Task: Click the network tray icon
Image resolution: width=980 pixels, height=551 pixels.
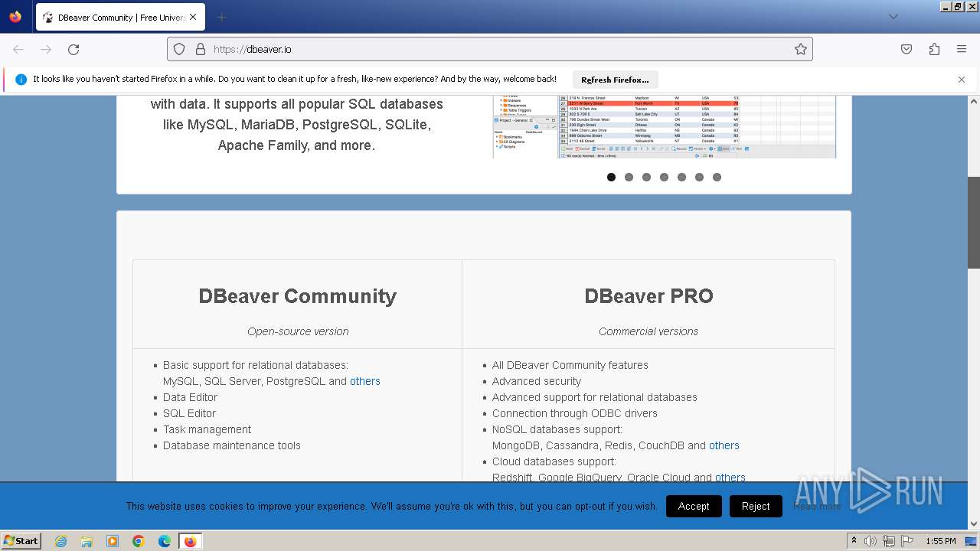Action: pyautogui.click(x=889, y=541)
